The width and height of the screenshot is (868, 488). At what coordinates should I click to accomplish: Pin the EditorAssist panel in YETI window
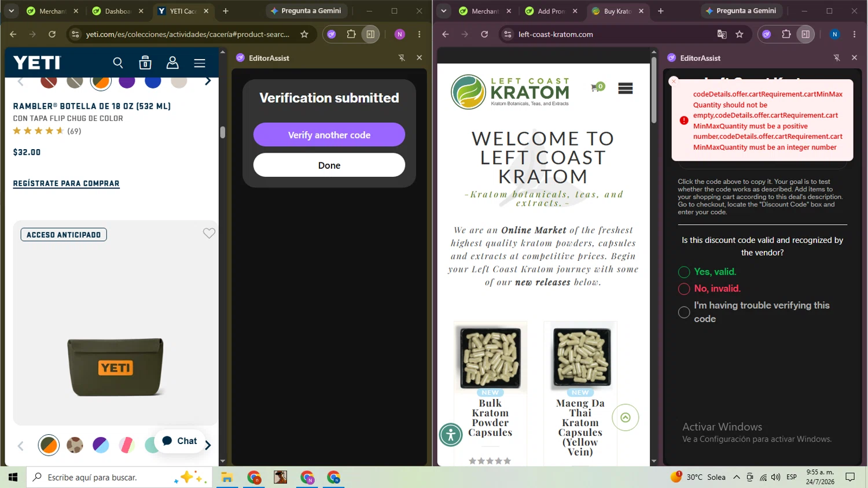(x=402, y=58)
